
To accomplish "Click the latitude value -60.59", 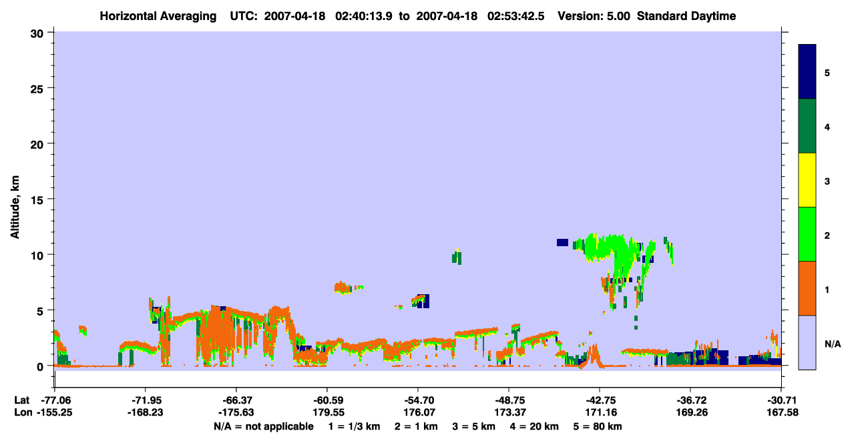I will click(x=327, y=400).
